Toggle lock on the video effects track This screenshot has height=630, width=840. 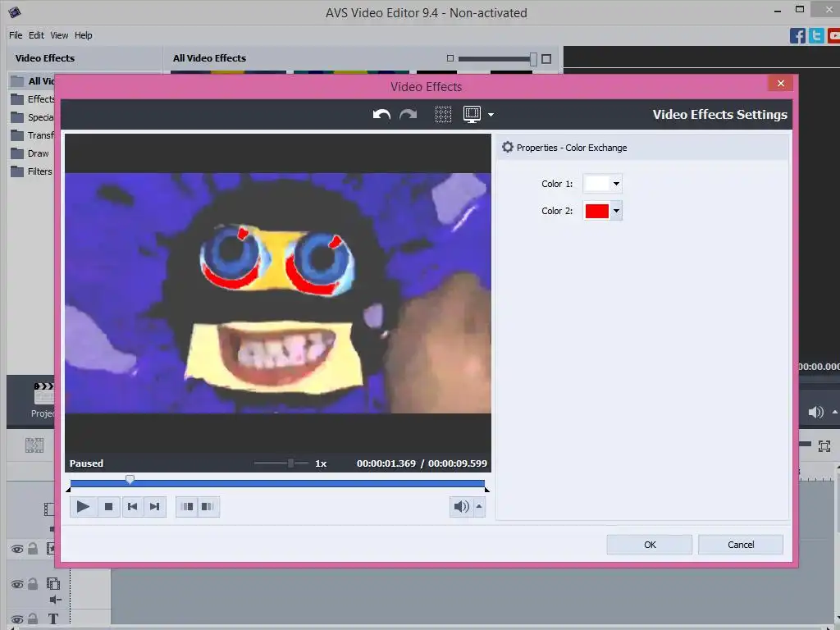tap(33, 549)
